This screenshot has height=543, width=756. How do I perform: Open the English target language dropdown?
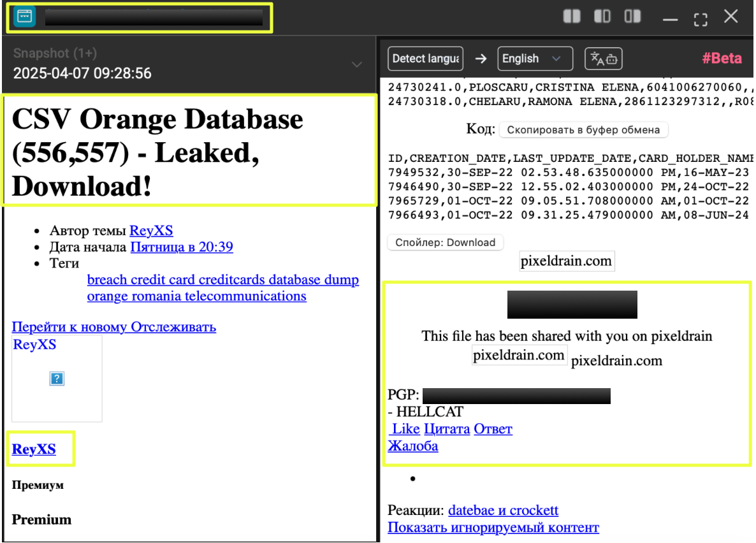tap(534, 59)
